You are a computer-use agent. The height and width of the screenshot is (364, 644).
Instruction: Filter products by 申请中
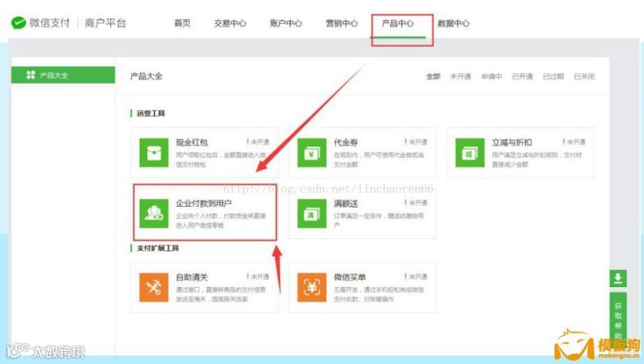(491, 76)
